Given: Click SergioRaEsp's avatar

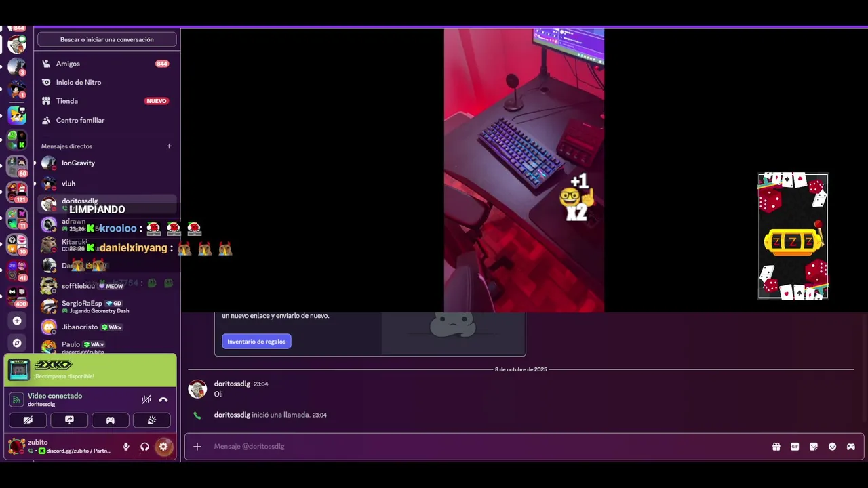Looking at the screenshot, I should (49, 306).
